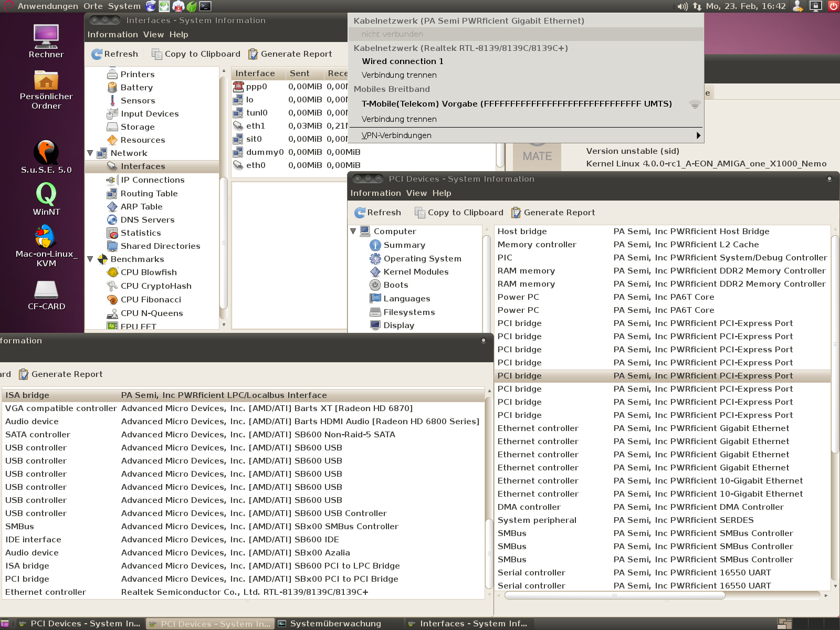Click Copy to Clipboard in PCI Devices window
840x630 pixels.
pyautogui.click(x=459, y=213)
